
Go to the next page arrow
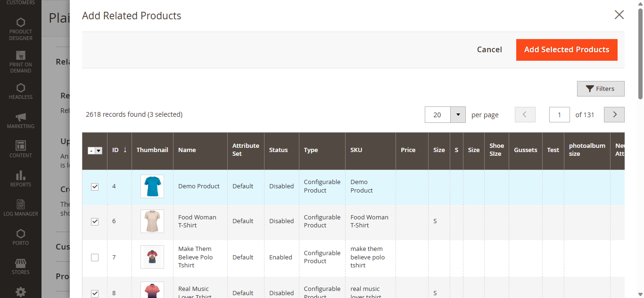614,115
